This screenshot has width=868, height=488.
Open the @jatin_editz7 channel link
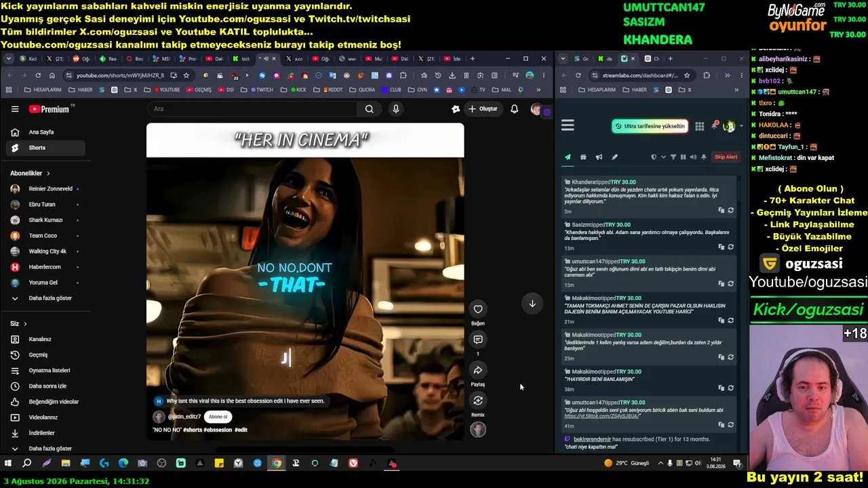184,417
